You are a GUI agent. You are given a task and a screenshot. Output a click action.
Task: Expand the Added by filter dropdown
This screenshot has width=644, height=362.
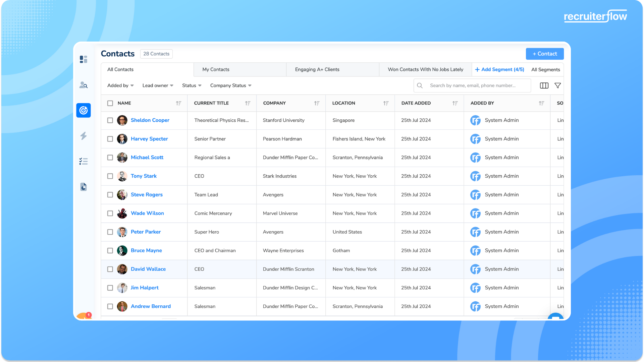tap(120, 85)
